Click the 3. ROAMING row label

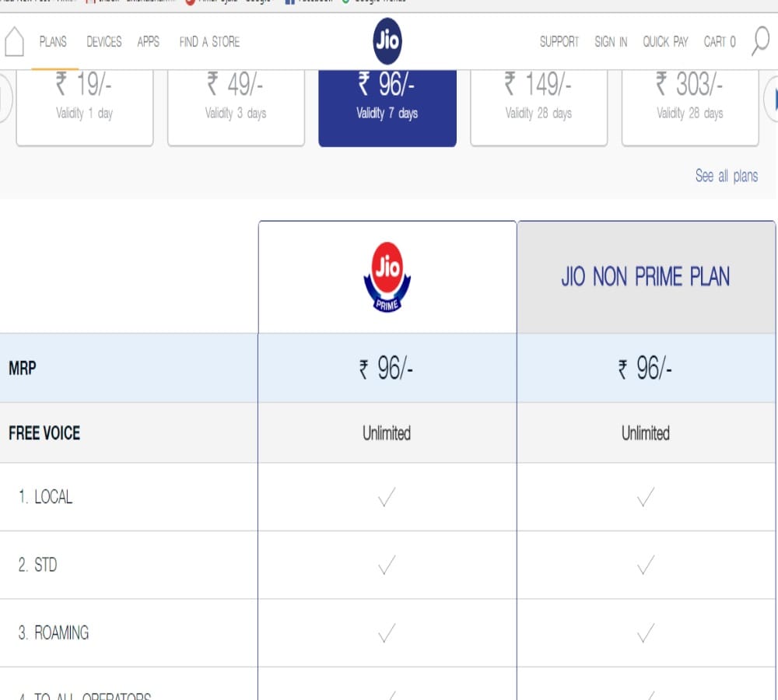tap(54, 632)
